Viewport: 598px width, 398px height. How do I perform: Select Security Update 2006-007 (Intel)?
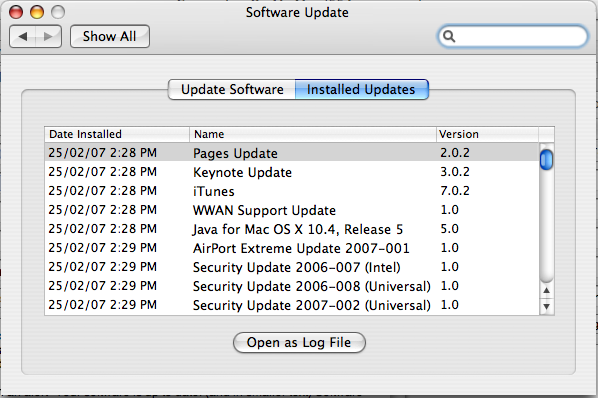292,267
